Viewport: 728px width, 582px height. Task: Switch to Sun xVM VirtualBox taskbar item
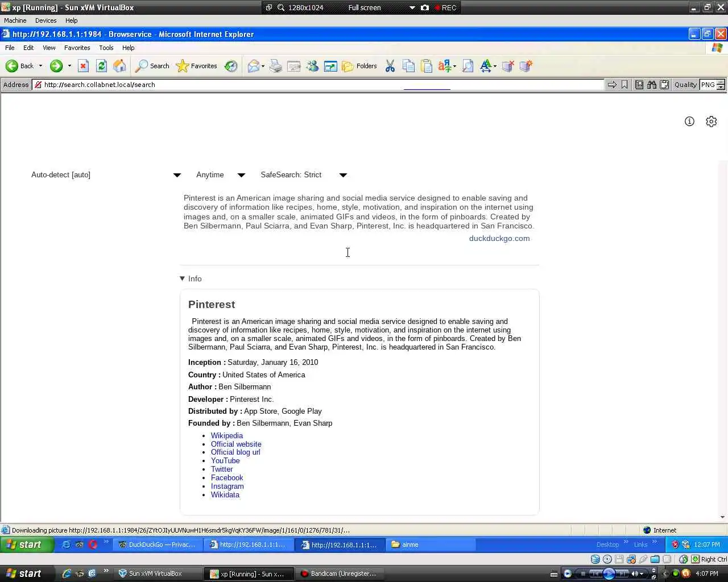(x=157, y=573)
